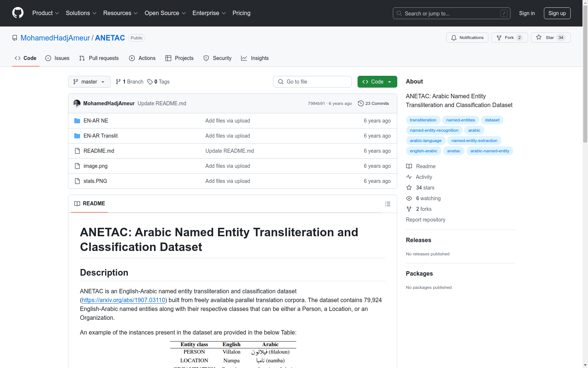Image resolution: width=588 pixels, height=368 pixels.
Task: Open the GitHub home logo
Action: point(18,13)
